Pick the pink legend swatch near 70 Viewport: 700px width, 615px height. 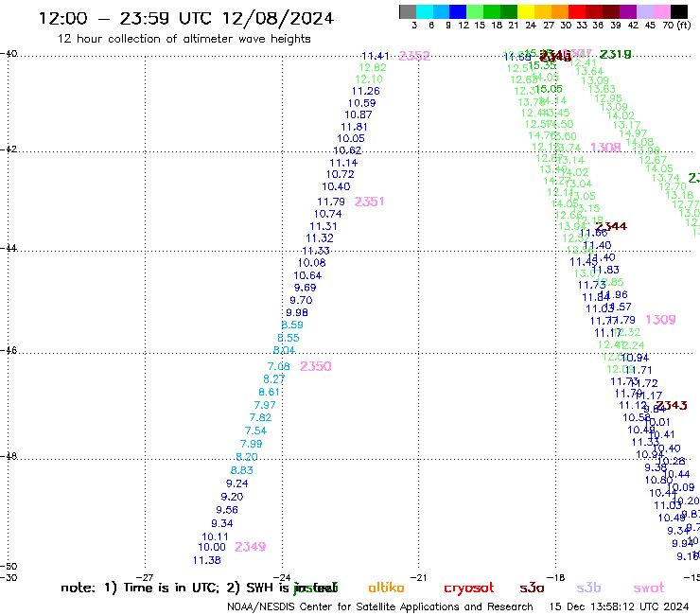[x=661, y=11]
